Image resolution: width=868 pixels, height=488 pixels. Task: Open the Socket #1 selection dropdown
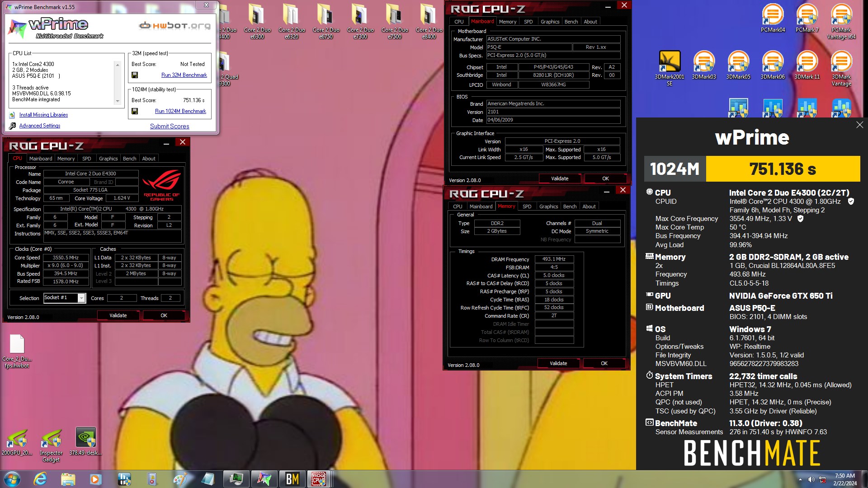click(x=82, y=298)
